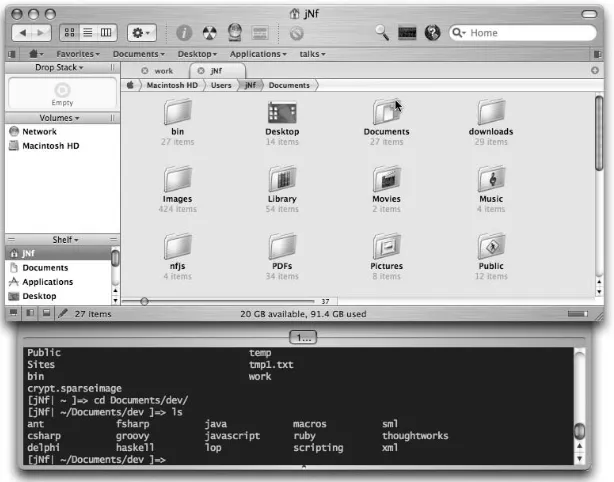This screenshot has width=614, height=482.
Task: Click the Back navigation arrow
Action: point(22,33)
